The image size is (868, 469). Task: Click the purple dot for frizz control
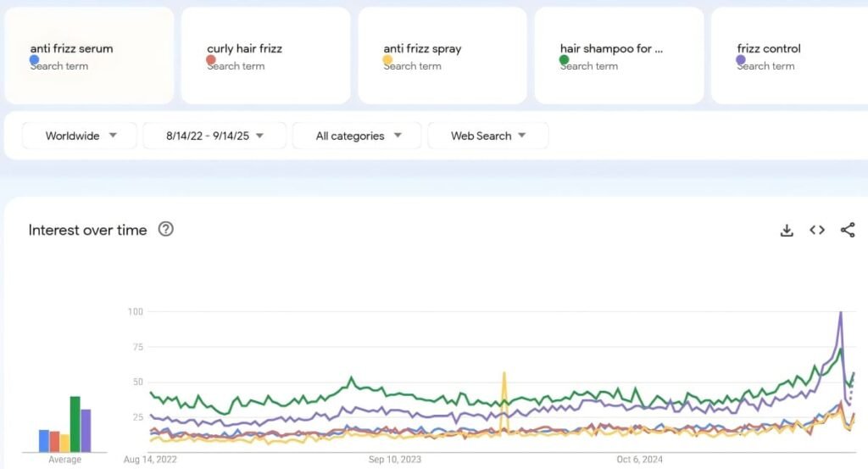click(x=741, y=60)
